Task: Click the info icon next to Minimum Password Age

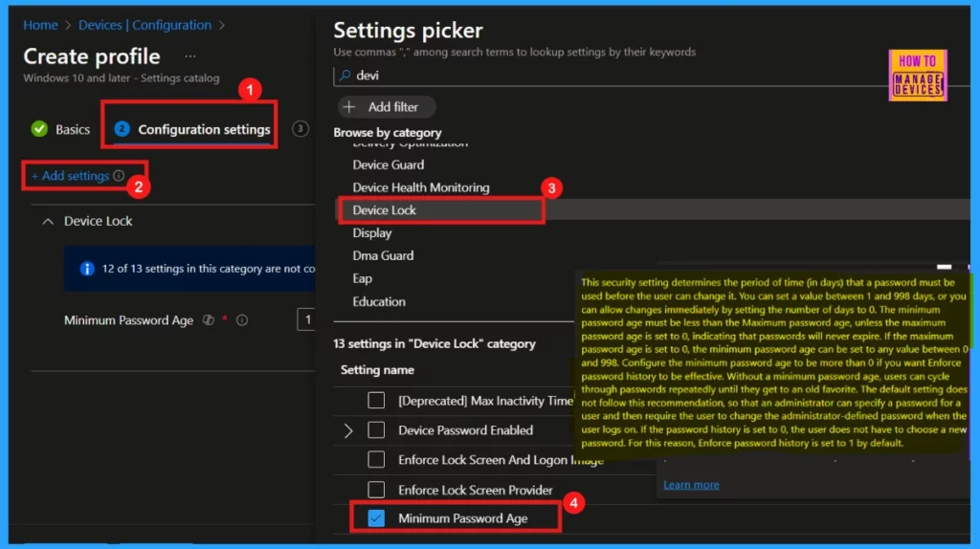Action: (x=242, y=319)
